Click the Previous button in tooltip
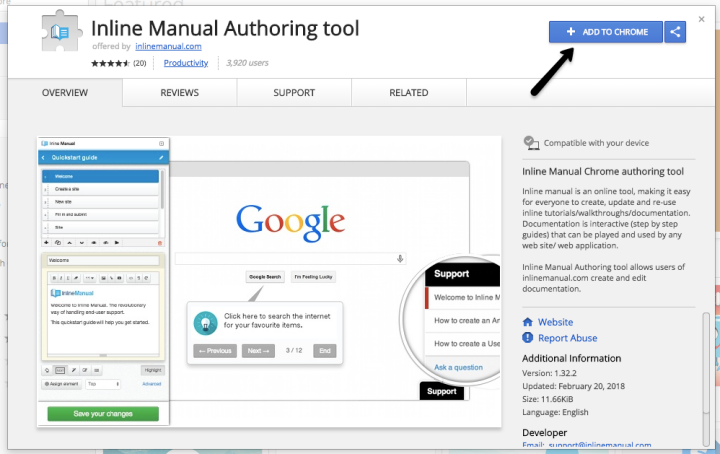 [x=215, y=351]
